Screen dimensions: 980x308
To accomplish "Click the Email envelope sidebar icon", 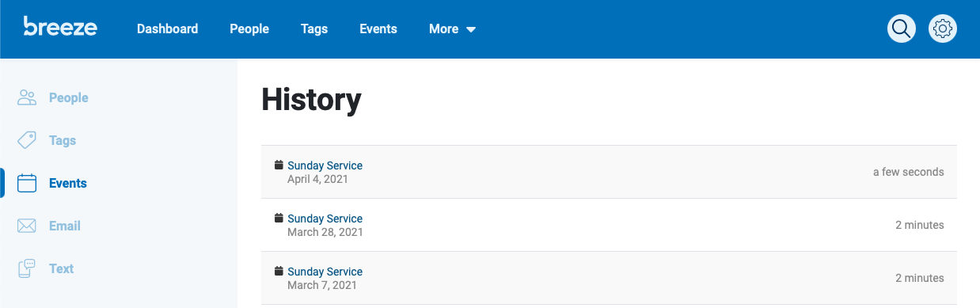I will pos(27,226).
